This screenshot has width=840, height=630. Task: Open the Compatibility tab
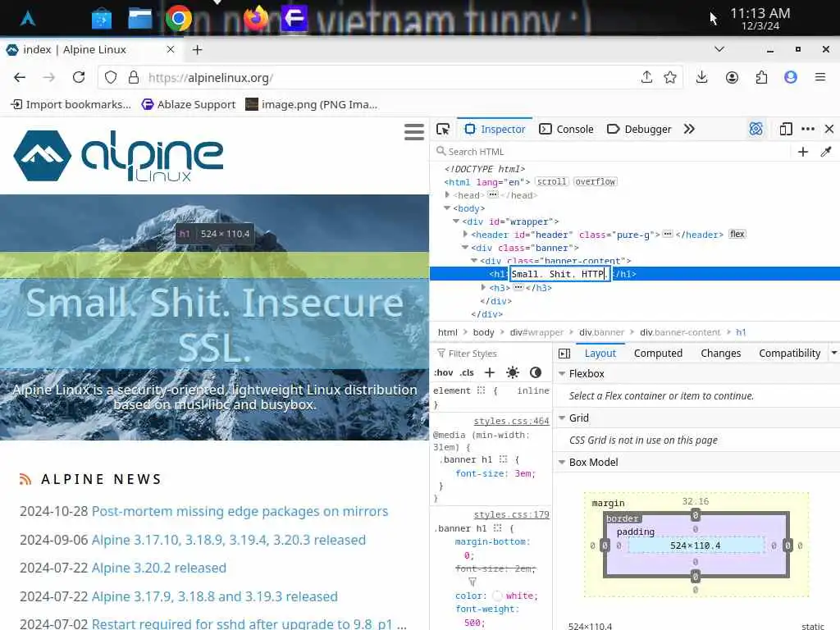(x=789, y=354)
